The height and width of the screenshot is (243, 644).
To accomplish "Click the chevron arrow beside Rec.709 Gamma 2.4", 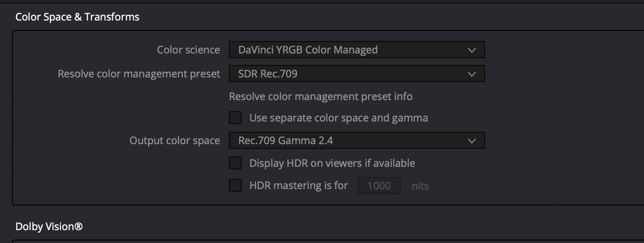I will tap(471, 141).
